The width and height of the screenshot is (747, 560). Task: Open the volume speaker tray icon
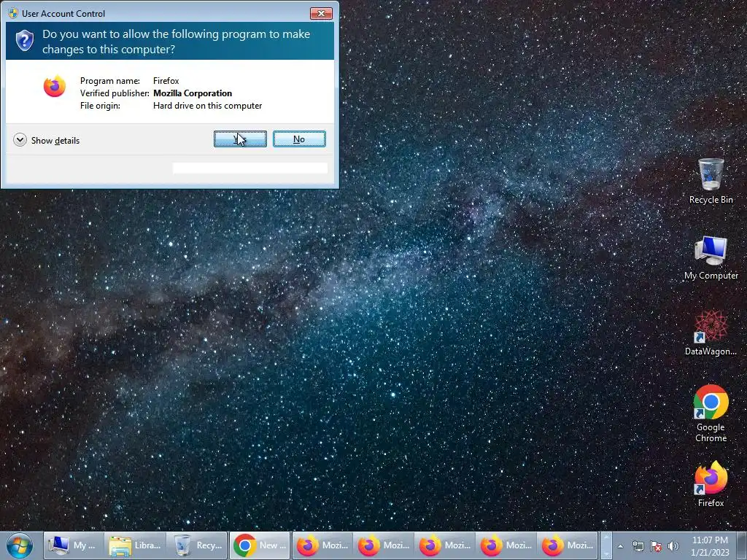[673, 546]
